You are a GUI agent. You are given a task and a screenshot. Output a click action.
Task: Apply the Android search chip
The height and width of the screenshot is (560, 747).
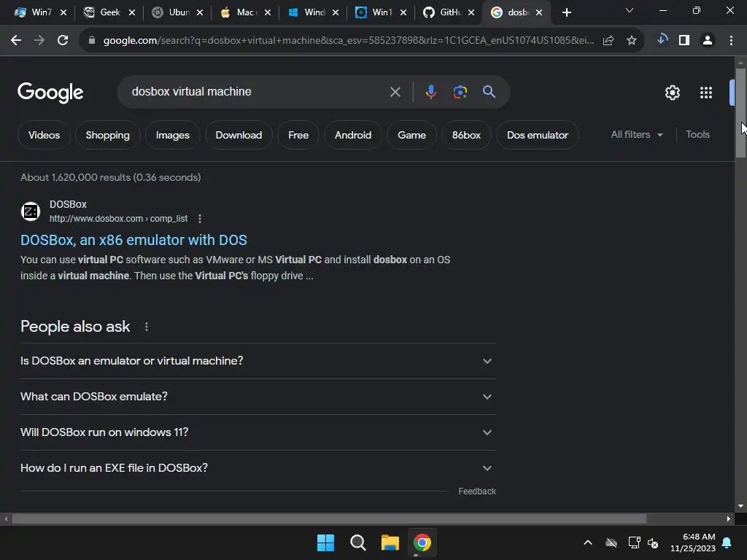coord(353,135)
